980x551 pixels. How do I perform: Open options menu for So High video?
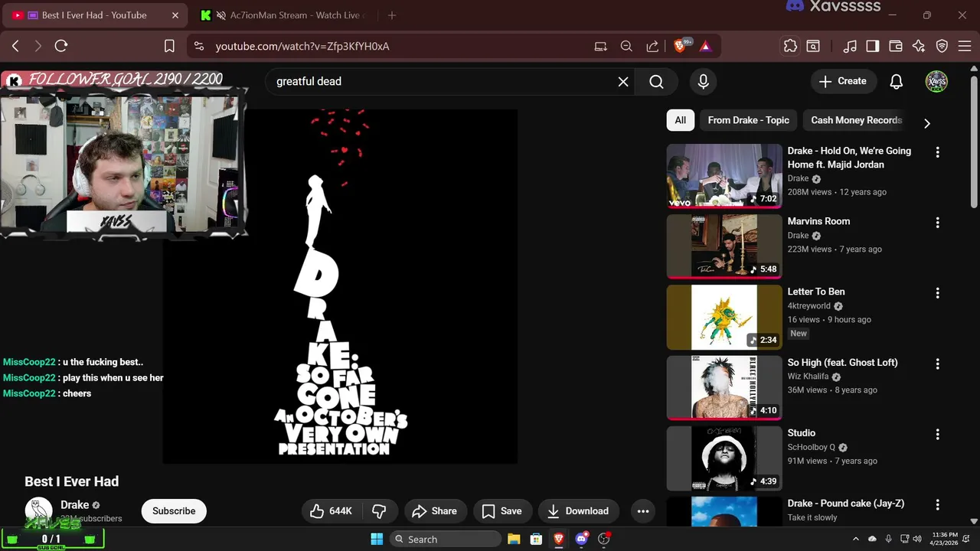tap(937, 364)
